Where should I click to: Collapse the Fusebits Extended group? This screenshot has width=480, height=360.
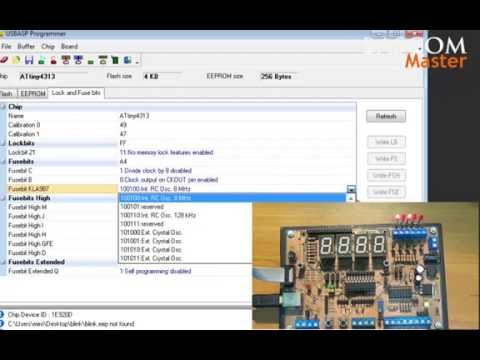coord(3,262)
